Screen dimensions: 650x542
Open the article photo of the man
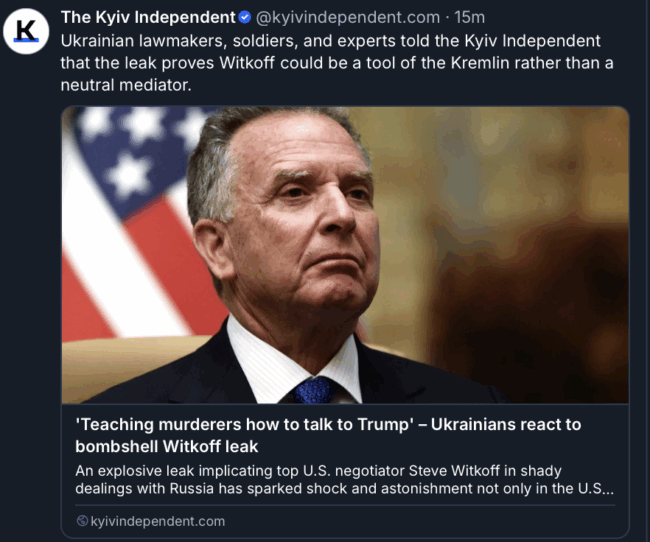pos(345,255)
